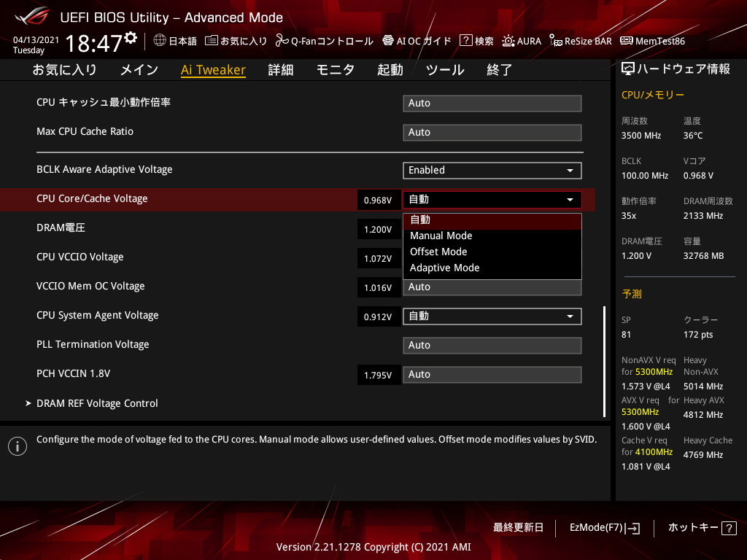Image resolution: width=747 pixels, height=560 pixels.
Task: Click PLL Termination Voltage Auto field
Action: pyautogui.click(x=492, y=345)
